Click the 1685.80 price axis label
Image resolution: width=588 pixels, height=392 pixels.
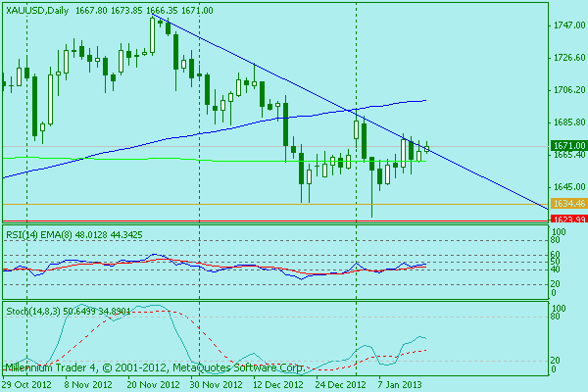click(563, 122)
